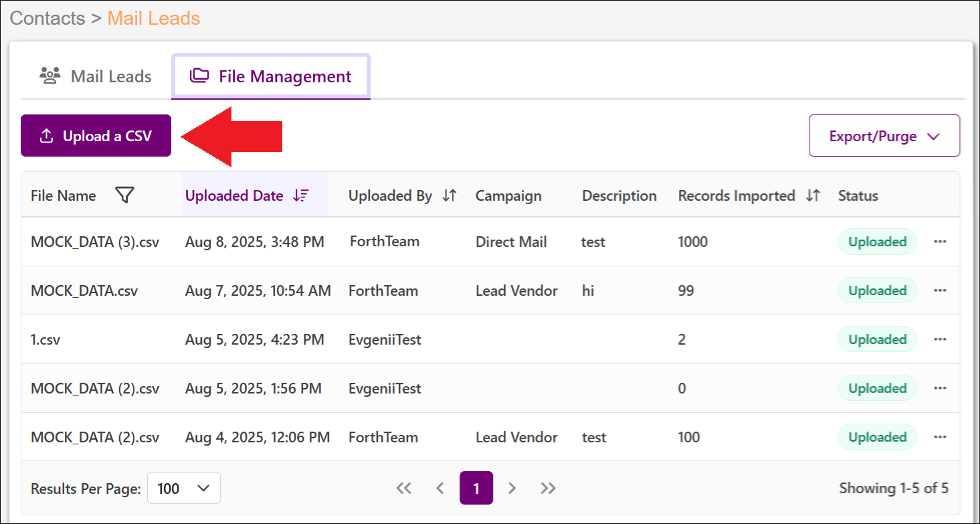
Task: Click the Status column header
Action: 858,196
